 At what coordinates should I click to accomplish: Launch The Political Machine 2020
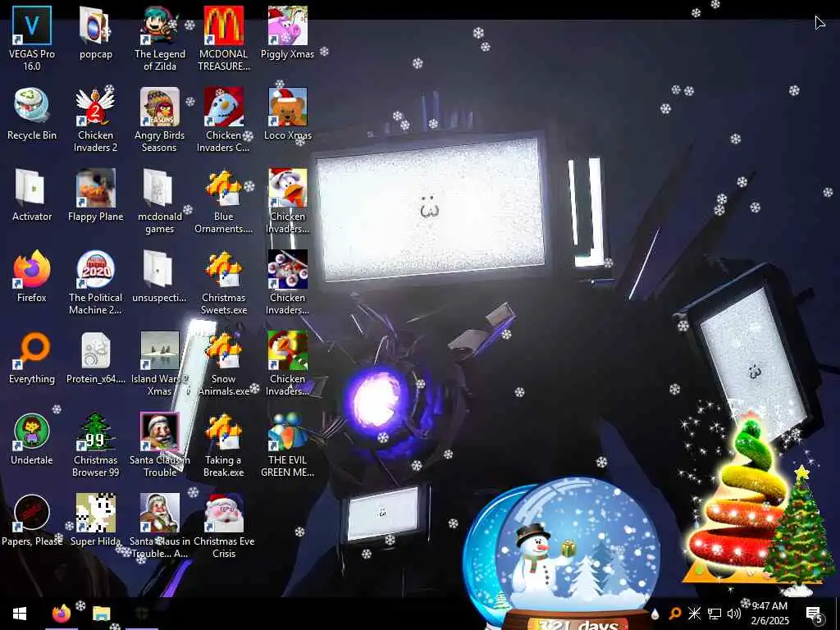pos(95,283)
